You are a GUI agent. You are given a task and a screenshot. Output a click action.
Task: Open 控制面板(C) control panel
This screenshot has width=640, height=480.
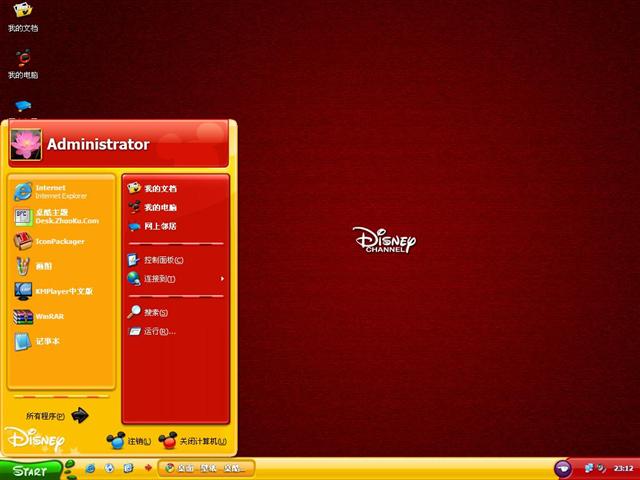(x=176, y=260)
